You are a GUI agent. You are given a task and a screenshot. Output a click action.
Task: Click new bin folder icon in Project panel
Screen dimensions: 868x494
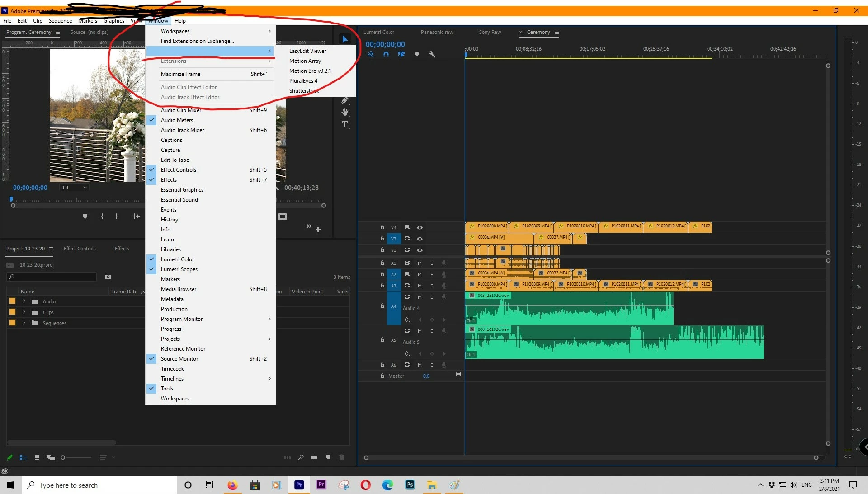pyautogui.click(x=314, y=457)
